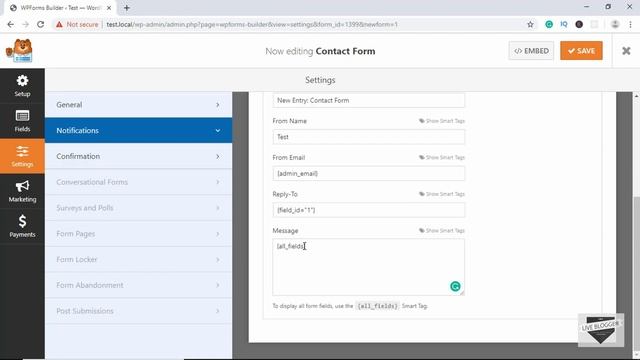Expand the Form Pages section
Screen dimensions: 640x360
pyautogui.click(x=138, y=233)
